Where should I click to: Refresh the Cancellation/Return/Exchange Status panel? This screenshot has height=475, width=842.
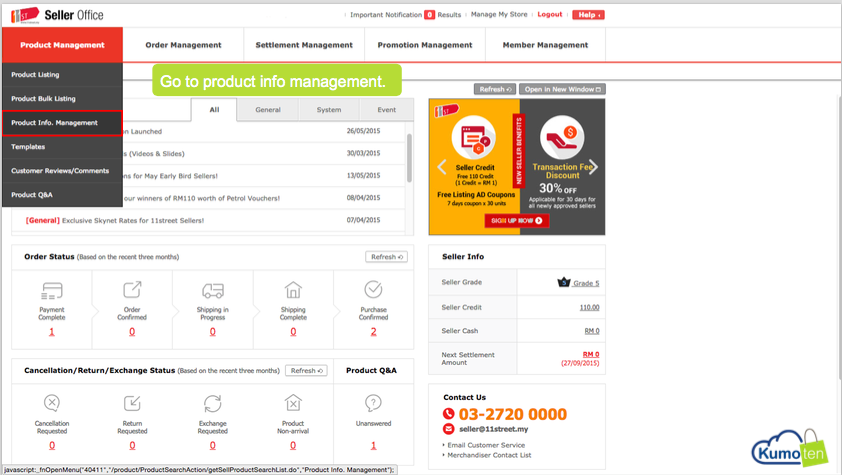point(306,370)
